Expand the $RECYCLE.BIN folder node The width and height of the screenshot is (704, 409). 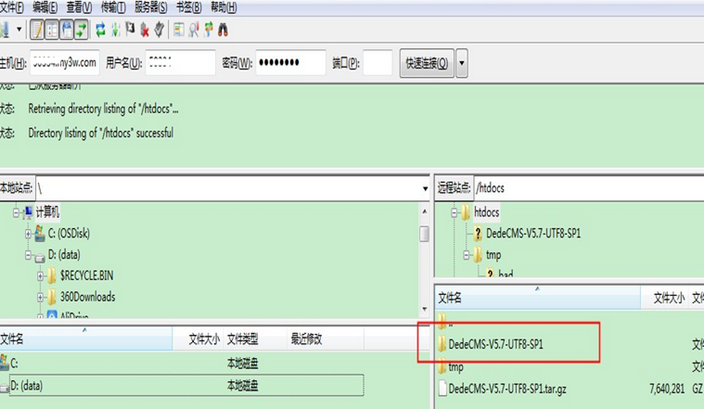40,276
